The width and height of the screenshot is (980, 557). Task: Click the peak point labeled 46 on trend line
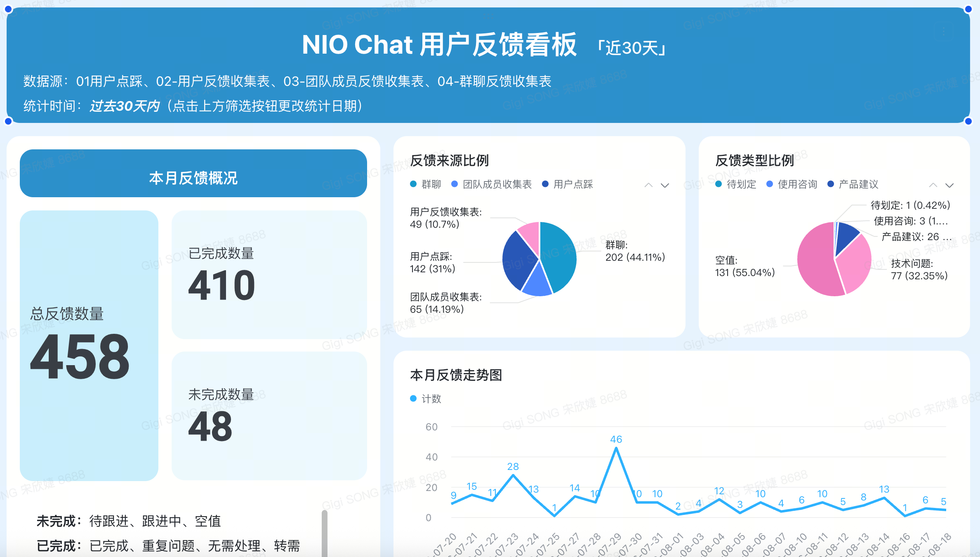(616, 448)
